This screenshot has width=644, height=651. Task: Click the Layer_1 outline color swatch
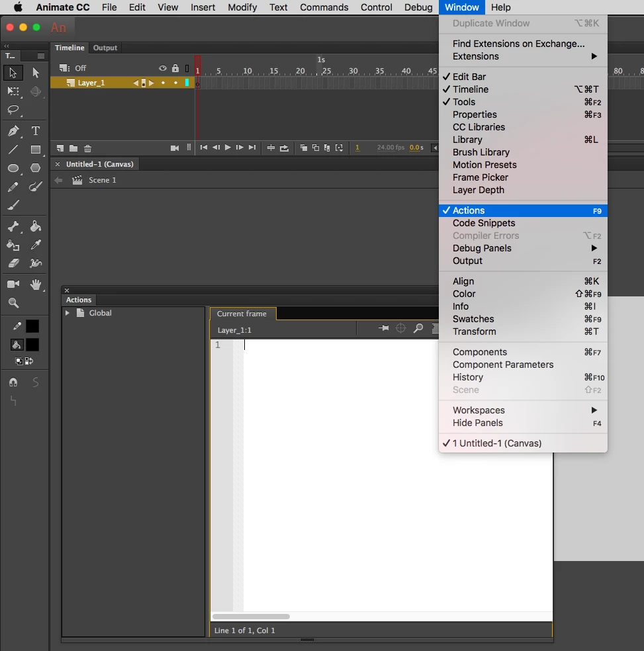click(x=187, y=83)
